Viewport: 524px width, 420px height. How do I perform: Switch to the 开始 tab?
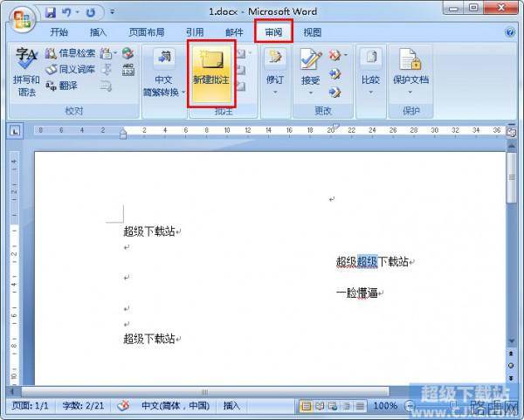59,32
